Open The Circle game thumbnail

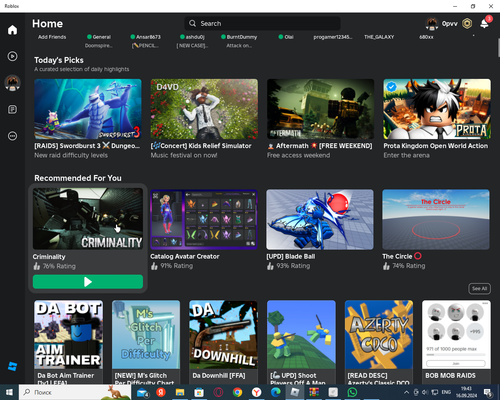[436, 220]
